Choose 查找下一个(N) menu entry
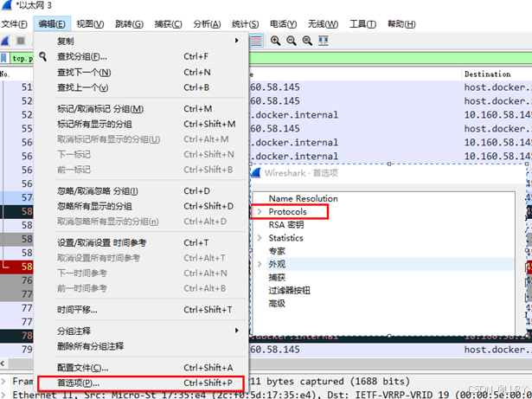Viewport: 532px width, 399px height. coord(141,73)
